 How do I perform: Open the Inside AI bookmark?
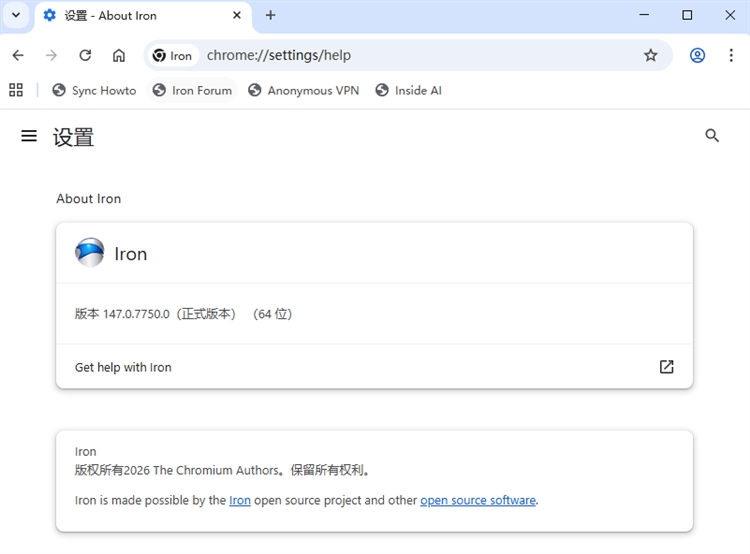click(408, 90)
